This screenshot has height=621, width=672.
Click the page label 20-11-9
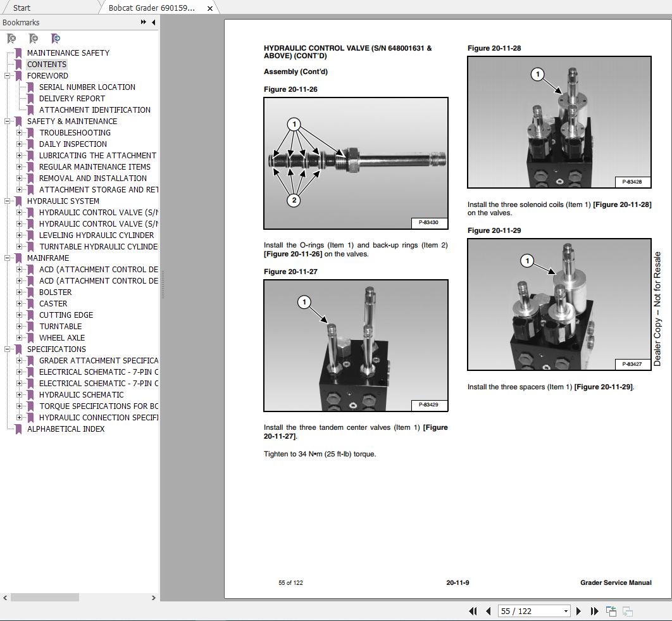(457, 583)
